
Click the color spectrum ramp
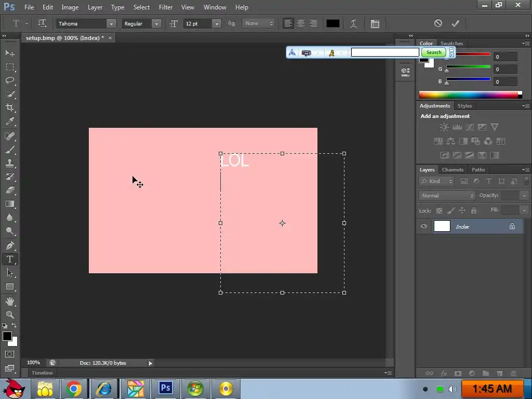click(x=470, y=95)
